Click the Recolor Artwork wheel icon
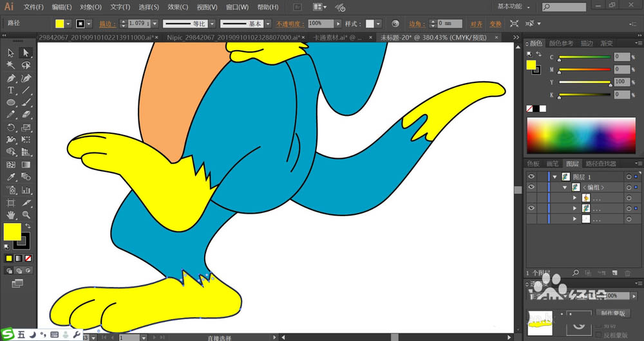The height and width of the screenshot is (341, 644). pos(395,24)
